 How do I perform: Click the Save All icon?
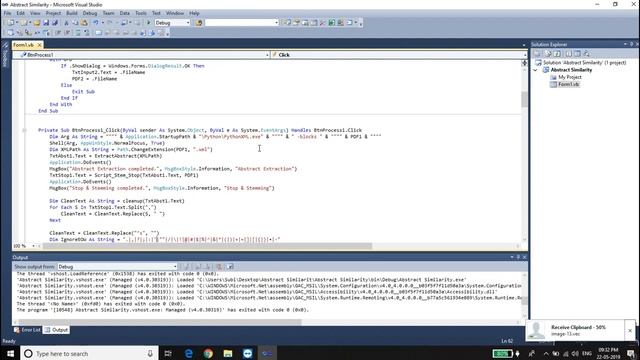55,23
